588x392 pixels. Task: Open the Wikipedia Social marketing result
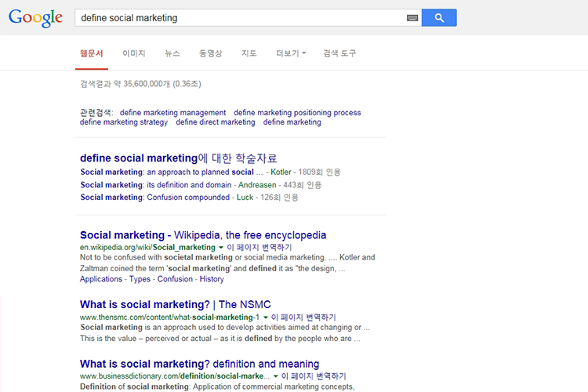point(203,235)
